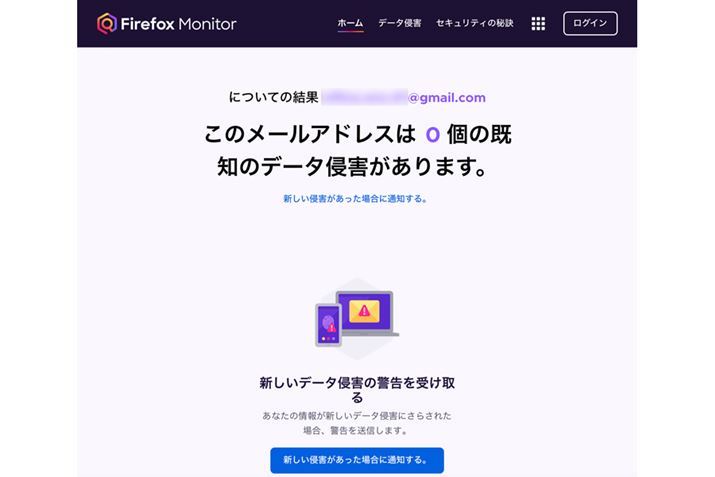Click the blurred email address field
Screen dimensions: 715x477
(364, 97)
